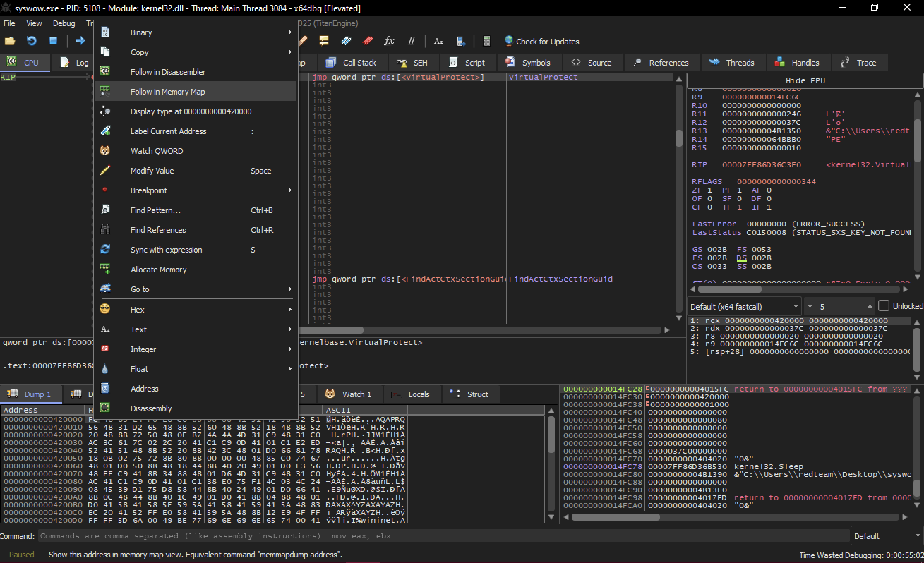Open the Labels tag toolbar icon
This screenshot has width=924, height=563.
pos(346,41)
